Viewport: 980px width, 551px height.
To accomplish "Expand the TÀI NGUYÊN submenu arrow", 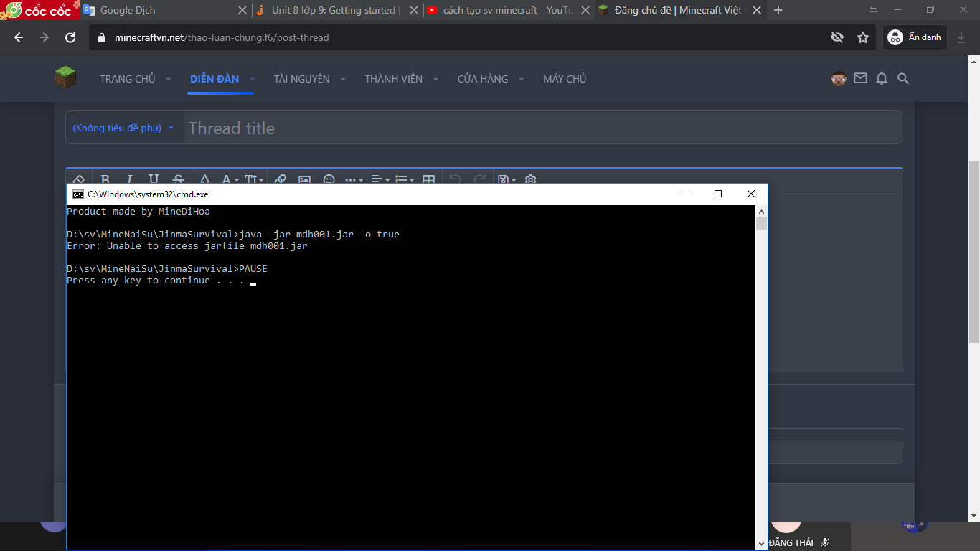I will tap(343, 79).
